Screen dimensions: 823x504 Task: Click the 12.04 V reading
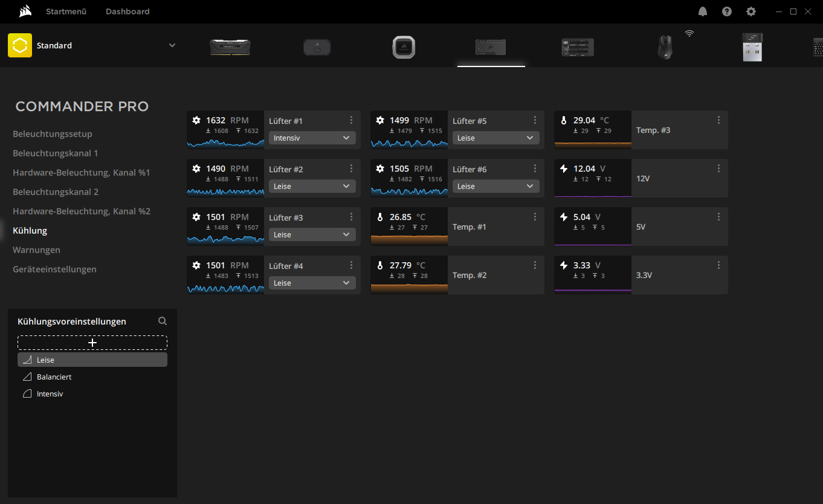(x=589, y=169)
